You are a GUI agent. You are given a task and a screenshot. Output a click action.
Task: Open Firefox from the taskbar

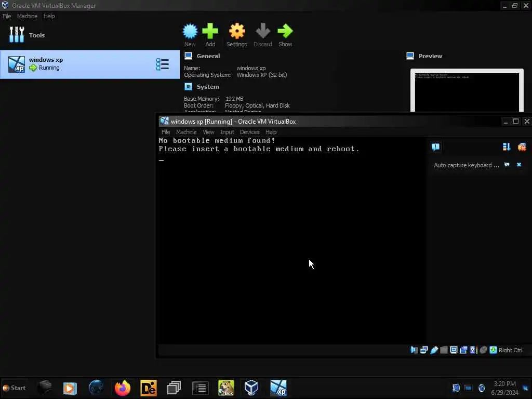(123, 388)
